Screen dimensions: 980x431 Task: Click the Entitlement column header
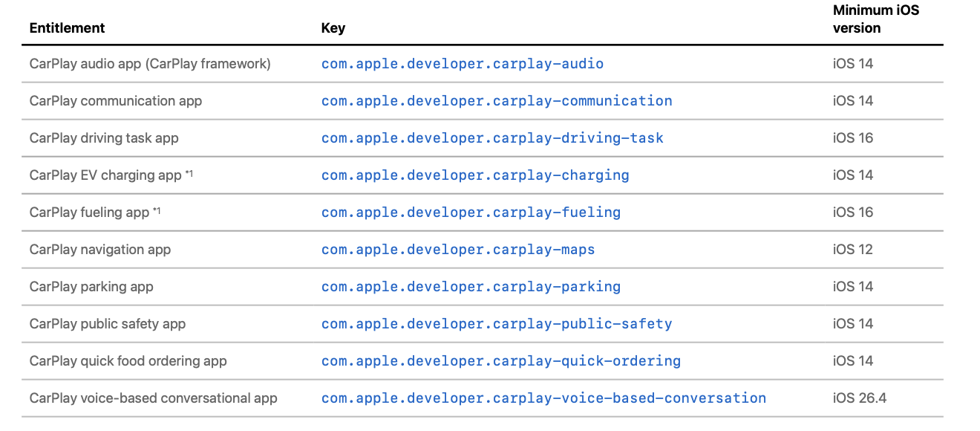pos(67,28)
